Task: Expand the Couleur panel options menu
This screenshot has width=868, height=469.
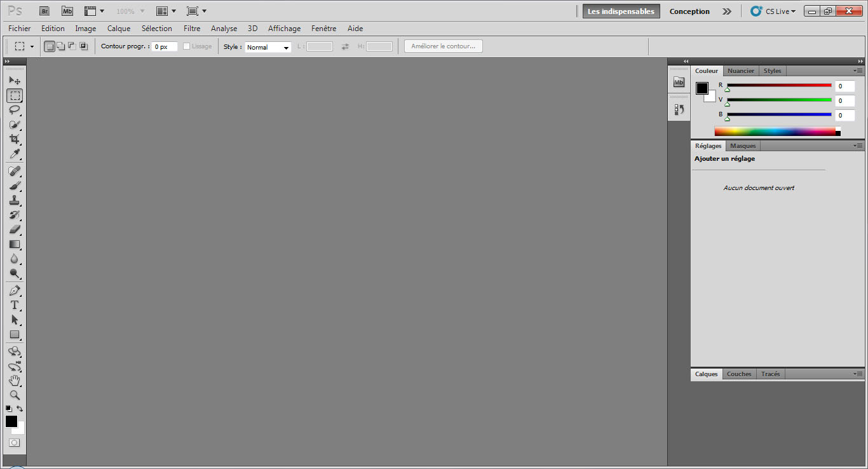Action: [858, 71]
